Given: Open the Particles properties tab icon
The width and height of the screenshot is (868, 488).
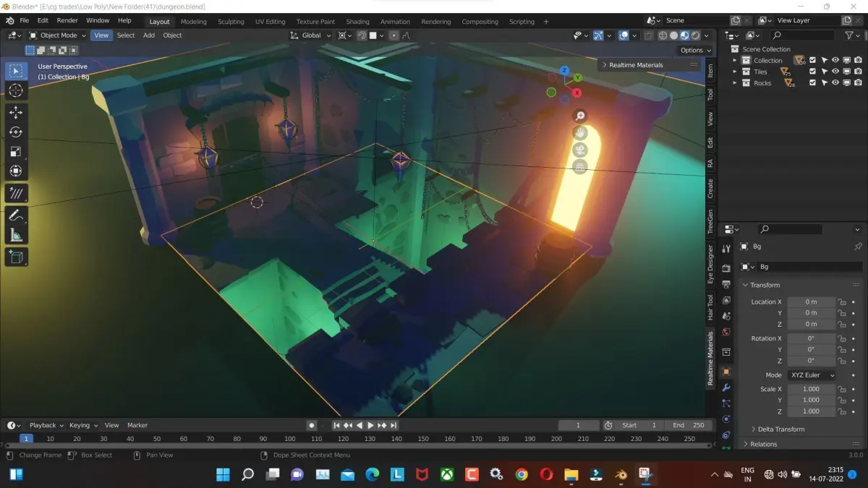Looking at the screenshot, I should (x=726, y=403).
